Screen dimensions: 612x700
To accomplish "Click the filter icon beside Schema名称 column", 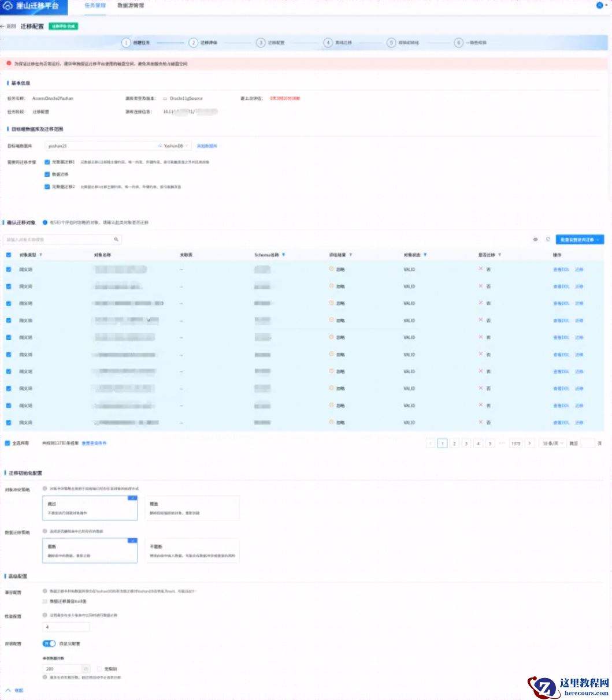I will pos(283,255).
